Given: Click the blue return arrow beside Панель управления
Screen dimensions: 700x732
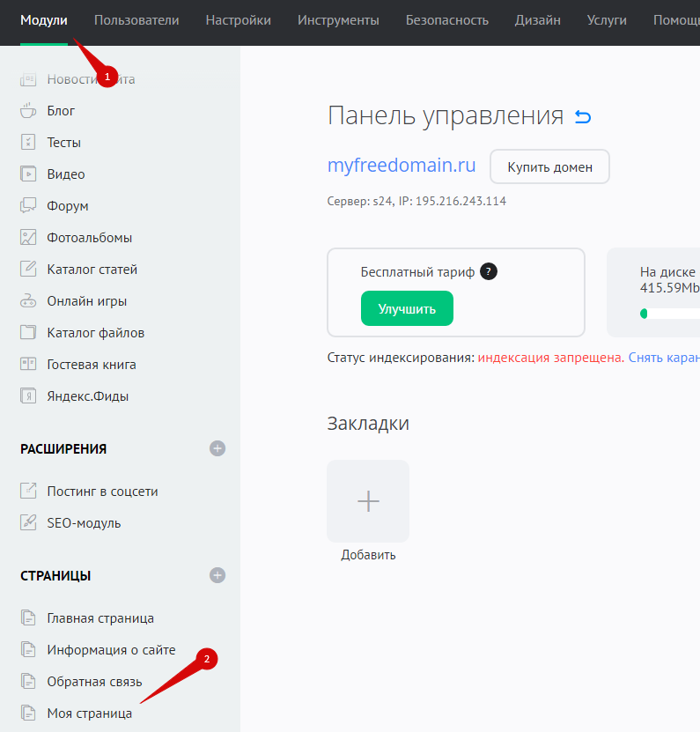Looking at the screenshot, I should pyautogui.click(x=583, y=116).
